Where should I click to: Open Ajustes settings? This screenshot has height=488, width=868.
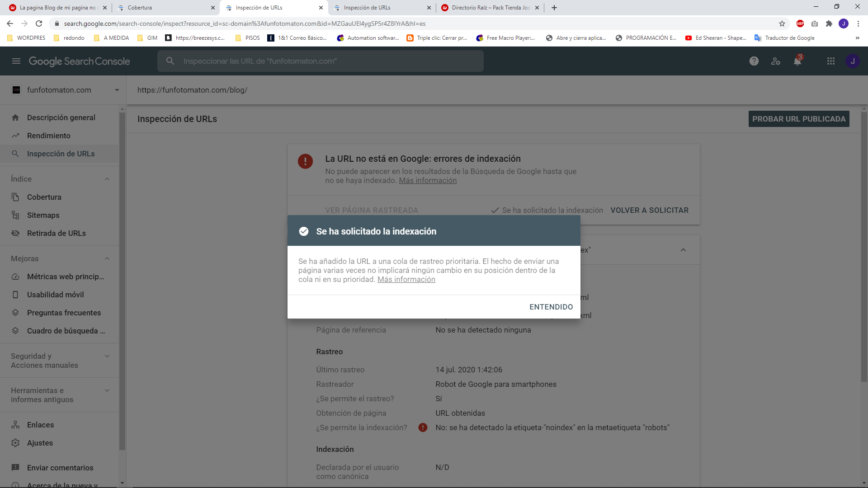click(60, 443)
